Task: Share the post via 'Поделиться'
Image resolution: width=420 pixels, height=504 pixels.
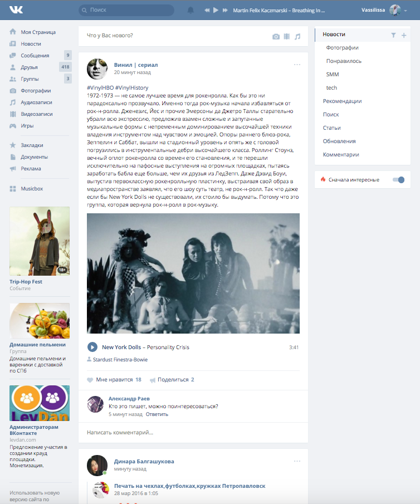Action: pyautogui.click(x=173, y=380)
